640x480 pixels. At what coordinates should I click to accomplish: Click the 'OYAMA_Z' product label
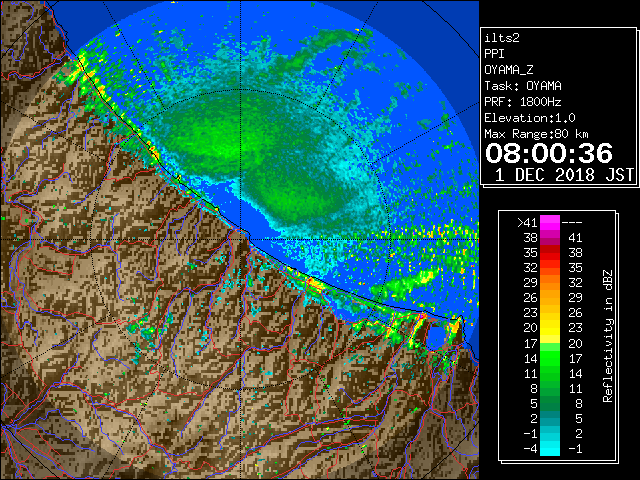(509, 70)
